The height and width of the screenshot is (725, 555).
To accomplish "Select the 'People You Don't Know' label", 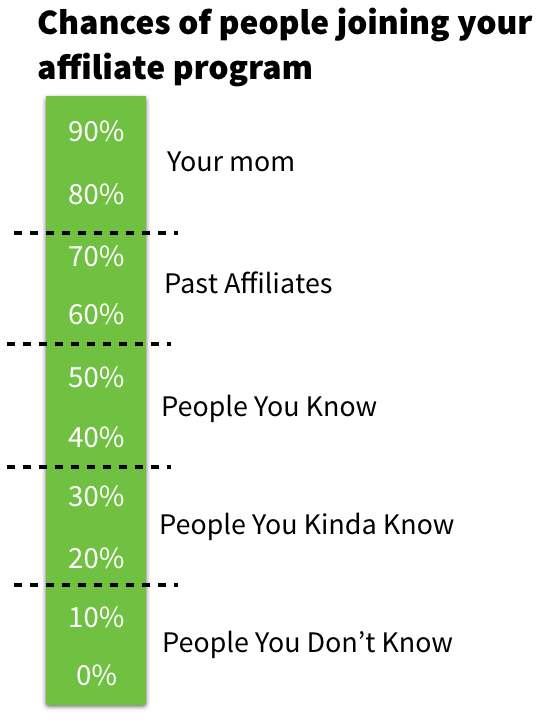I will tap(308, 643).
